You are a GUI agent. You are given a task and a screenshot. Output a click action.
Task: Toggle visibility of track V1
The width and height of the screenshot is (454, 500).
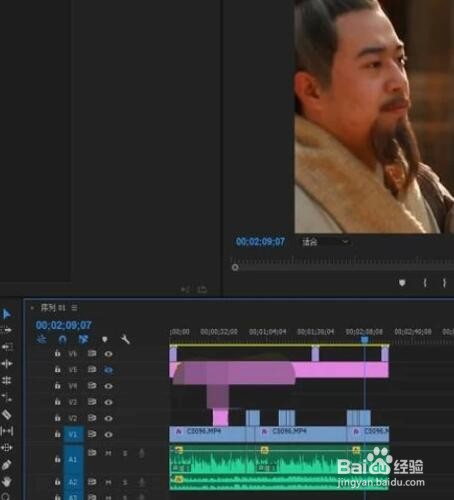pos(108,435)
